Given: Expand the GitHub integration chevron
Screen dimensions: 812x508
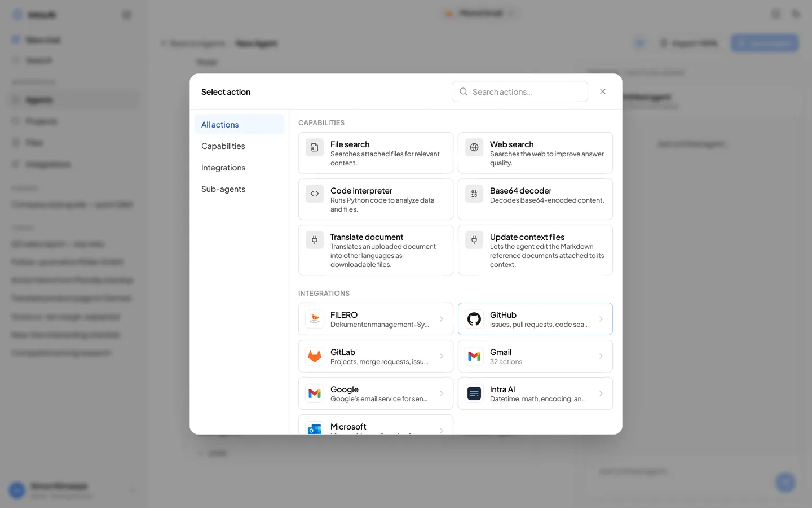Looking at the screenshot, I should click(601, 319).
